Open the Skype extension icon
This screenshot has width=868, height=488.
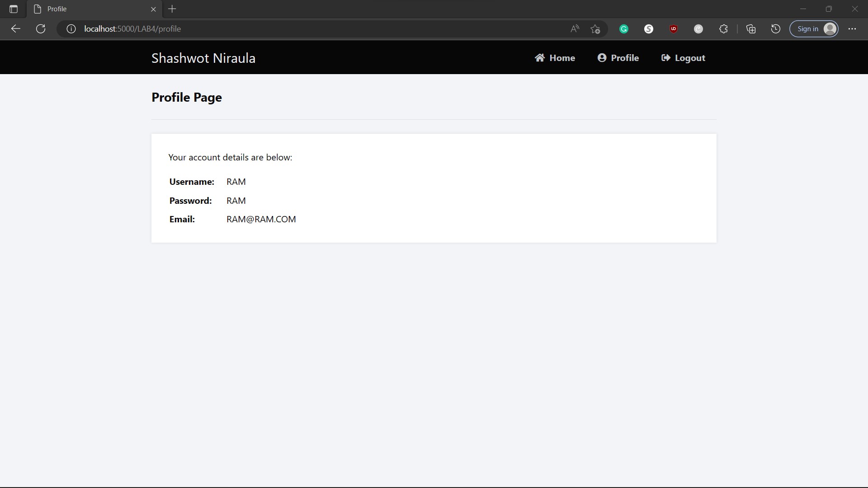(649, 28)
